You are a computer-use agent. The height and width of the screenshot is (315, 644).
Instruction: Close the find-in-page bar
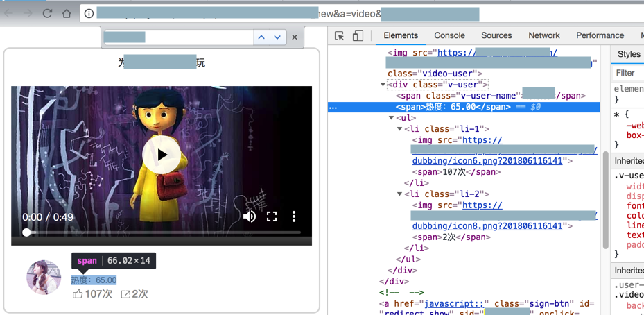coord(294,37)
